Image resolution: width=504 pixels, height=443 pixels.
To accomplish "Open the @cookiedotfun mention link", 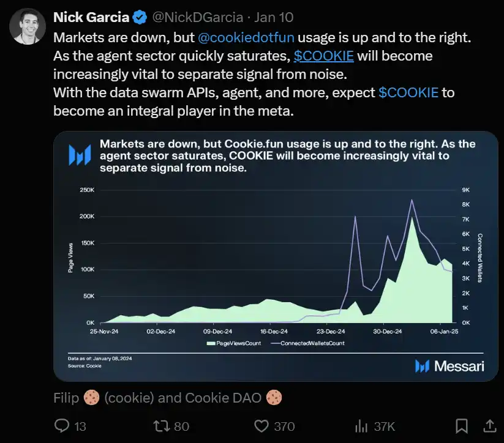I will pyautogui.click(x=246, y=37).
